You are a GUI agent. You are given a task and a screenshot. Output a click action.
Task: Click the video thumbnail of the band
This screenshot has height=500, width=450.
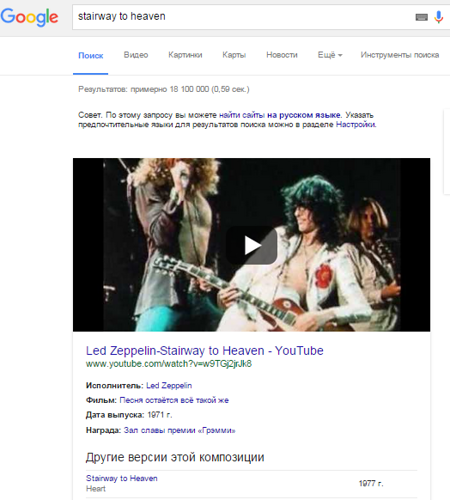point(252,245)
